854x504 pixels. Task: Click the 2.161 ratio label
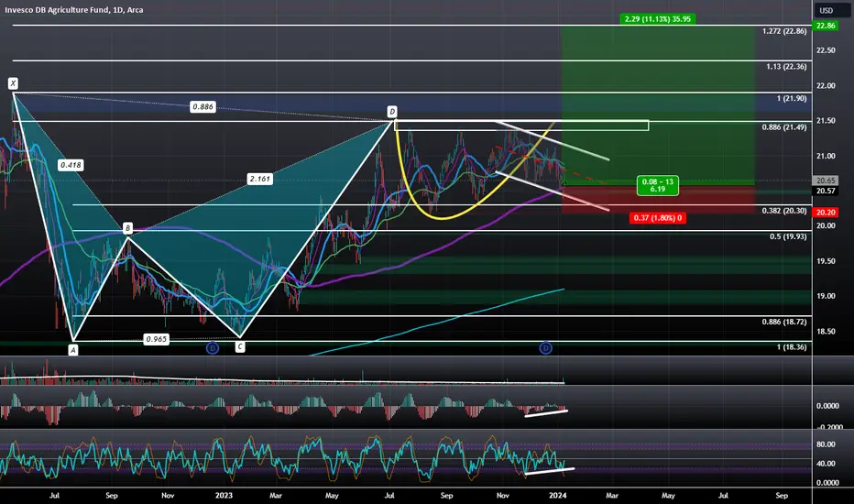260,179
